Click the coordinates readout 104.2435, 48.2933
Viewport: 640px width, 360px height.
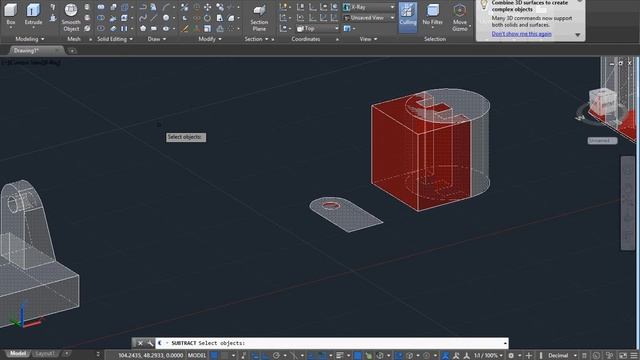click(151, 356)
